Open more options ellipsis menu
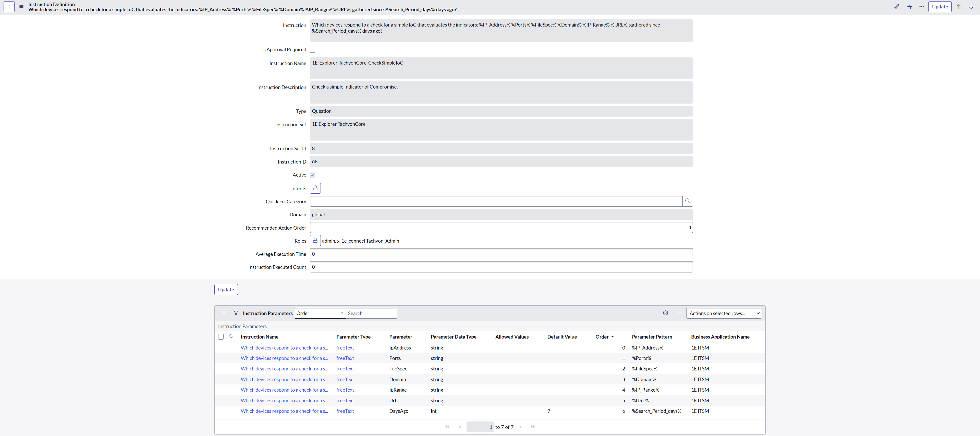Image resolution: width=980 pixels, height=436 pixels. [x=921, y=6]
